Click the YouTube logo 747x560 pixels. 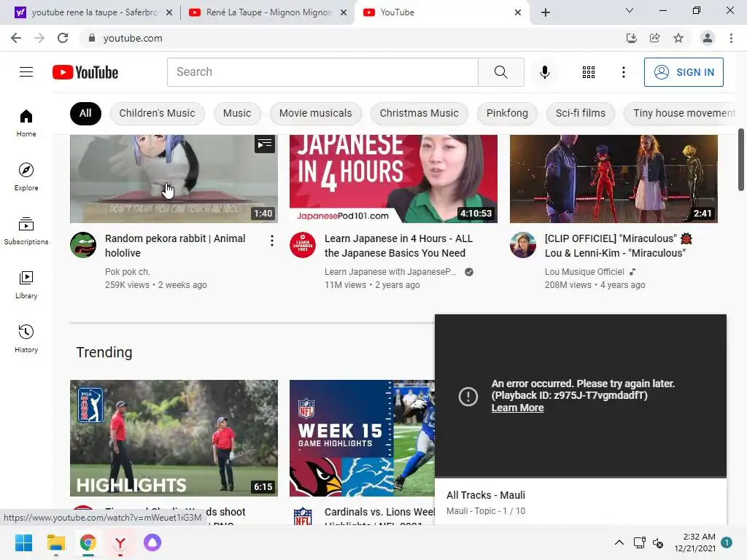pos(85,72)
